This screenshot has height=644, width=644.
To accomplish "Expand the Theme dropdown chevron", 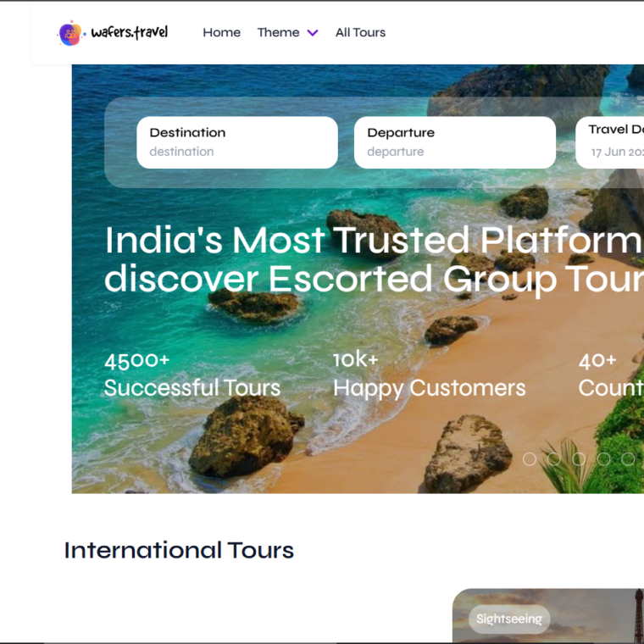I will pos(313,33).
